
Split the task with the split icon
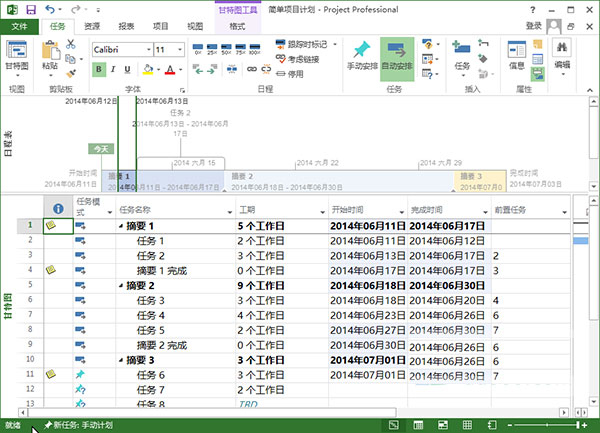pyautogui.click(x=232, y=69)
